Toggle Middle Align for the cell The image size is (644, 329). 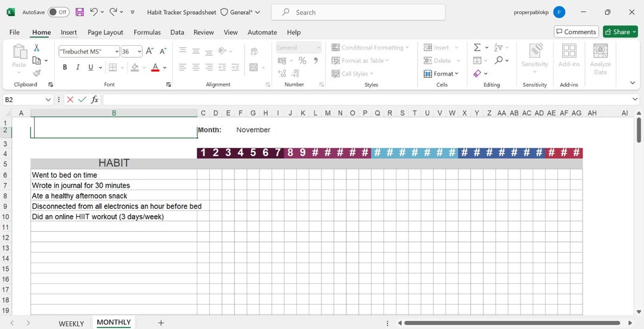(196, 51)
